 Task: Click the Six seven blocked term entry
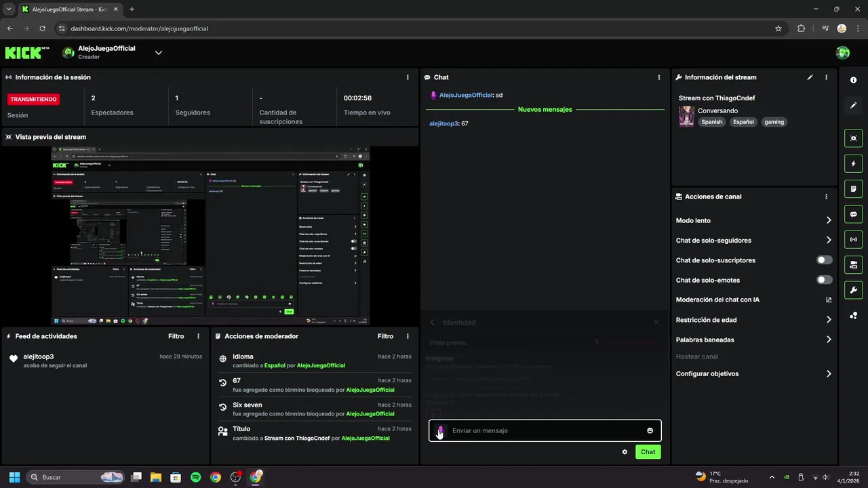pos(315,409)
